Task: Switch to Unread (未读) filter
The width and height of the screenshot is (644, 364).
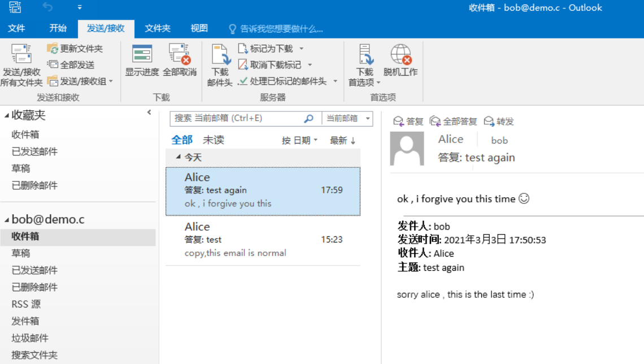Action: [214, 140]
